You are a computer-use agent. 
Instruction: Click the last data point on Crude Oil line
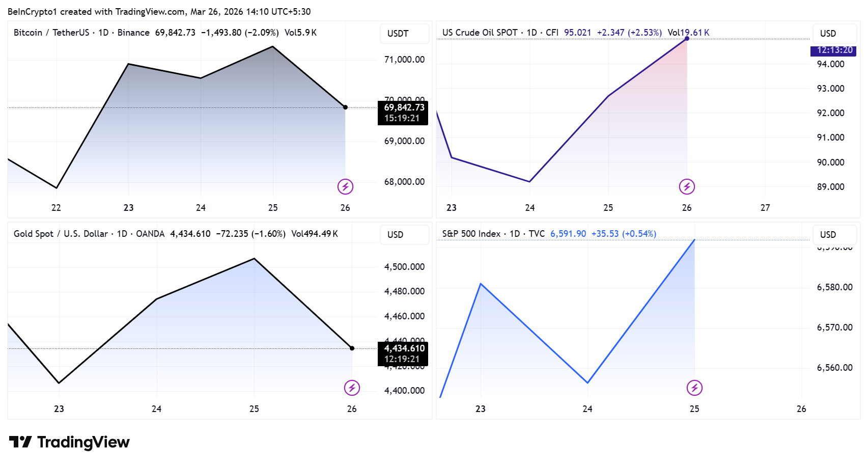tap(687, 39)
